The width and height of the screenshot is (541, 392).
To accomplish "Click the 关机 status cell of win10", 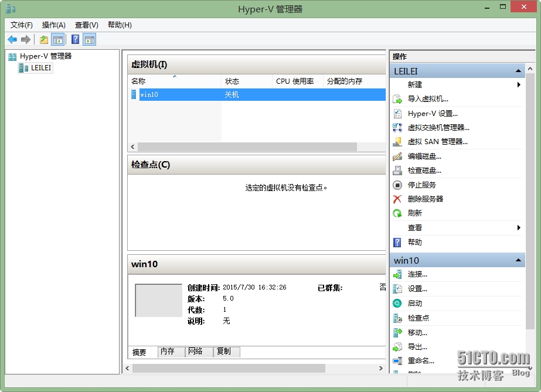I will [x=232, y=94].
